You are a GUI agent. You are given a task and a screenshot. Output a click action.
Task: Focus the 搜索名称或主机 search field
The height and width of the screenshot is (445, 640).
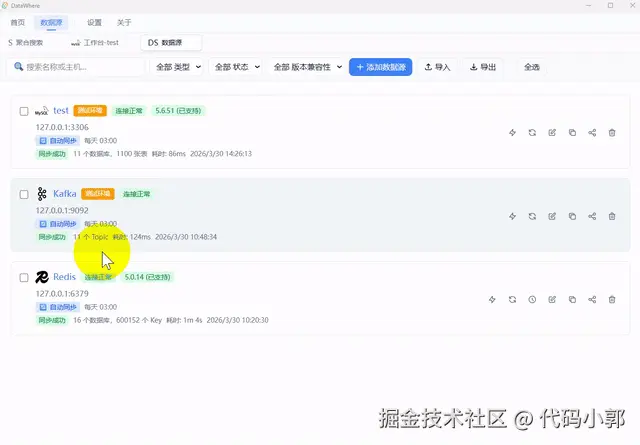(76, 67)
